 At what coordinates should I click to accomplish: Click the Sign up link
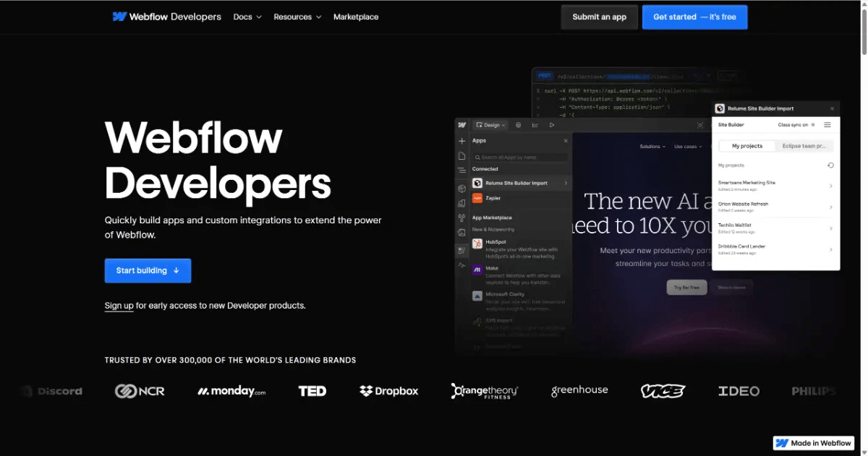pos(119,306)
